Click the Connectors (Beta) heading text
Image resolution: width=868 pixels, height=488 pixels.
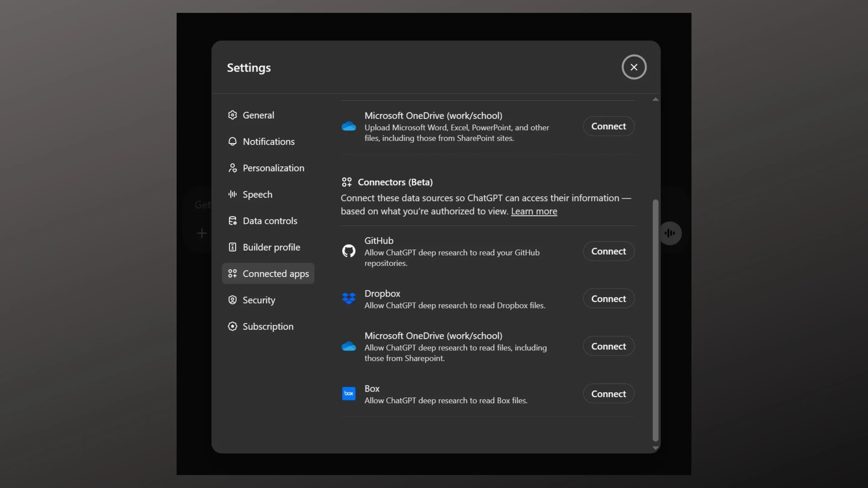(x=395, y=182)
